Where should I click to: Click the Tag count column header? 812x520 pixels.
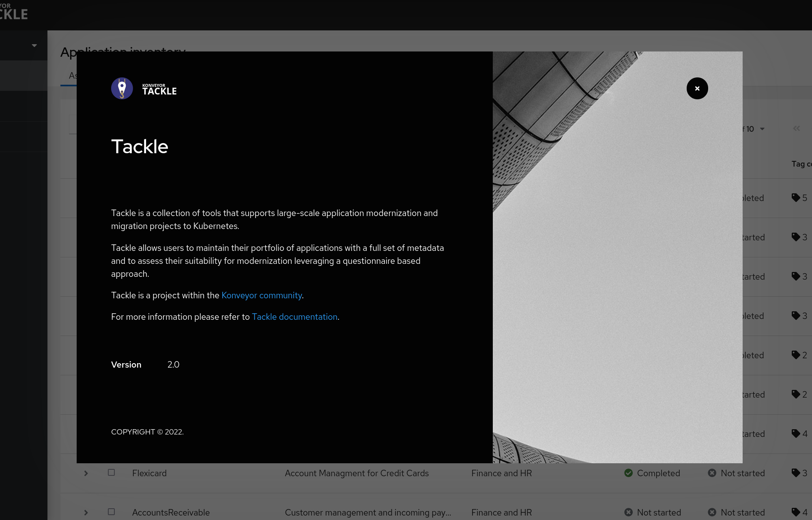click(x=801, y=164)
